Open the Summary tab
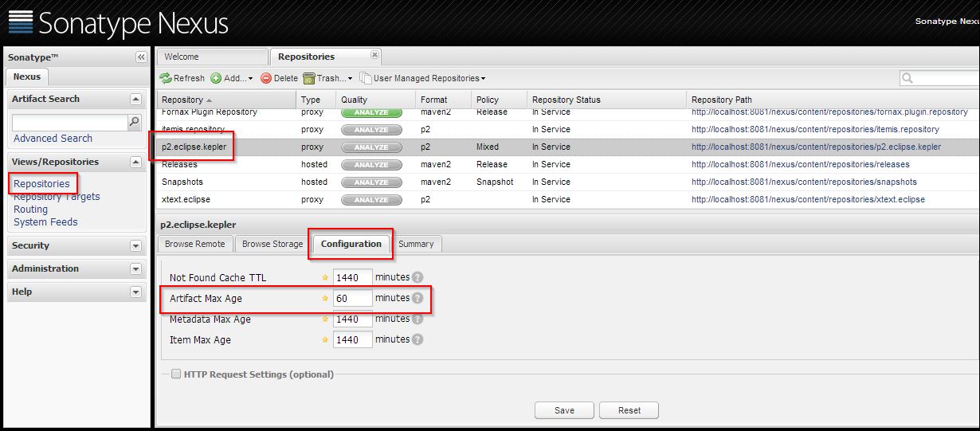Image resolution: width=980 pixels, height=431 pixels. point(416,244)
